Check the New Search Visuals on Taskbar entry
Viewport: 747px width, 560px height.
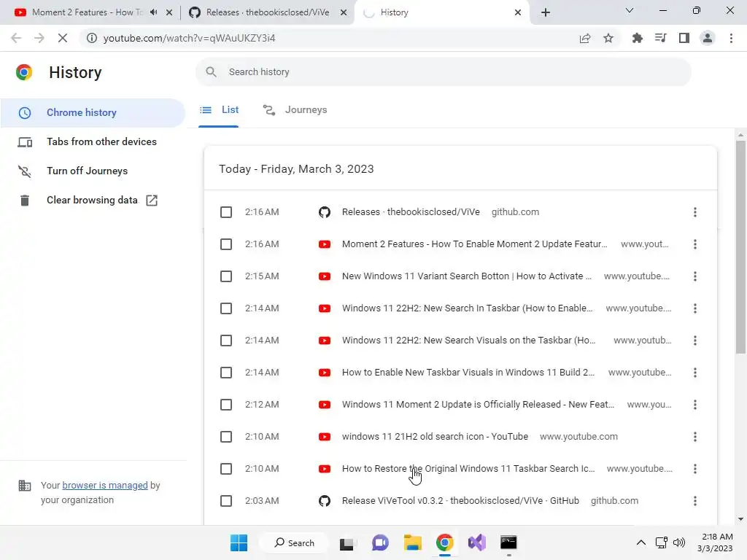click(x=226, y=341)
